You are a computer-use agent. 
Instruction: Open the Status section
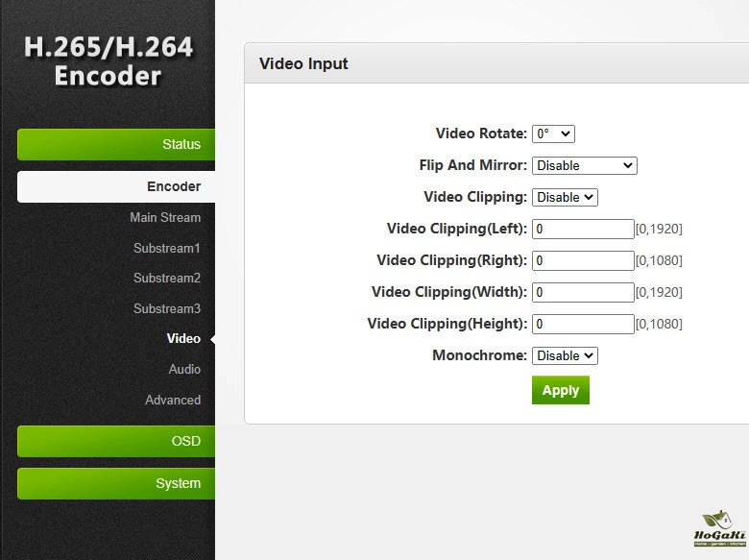(116, 144)
